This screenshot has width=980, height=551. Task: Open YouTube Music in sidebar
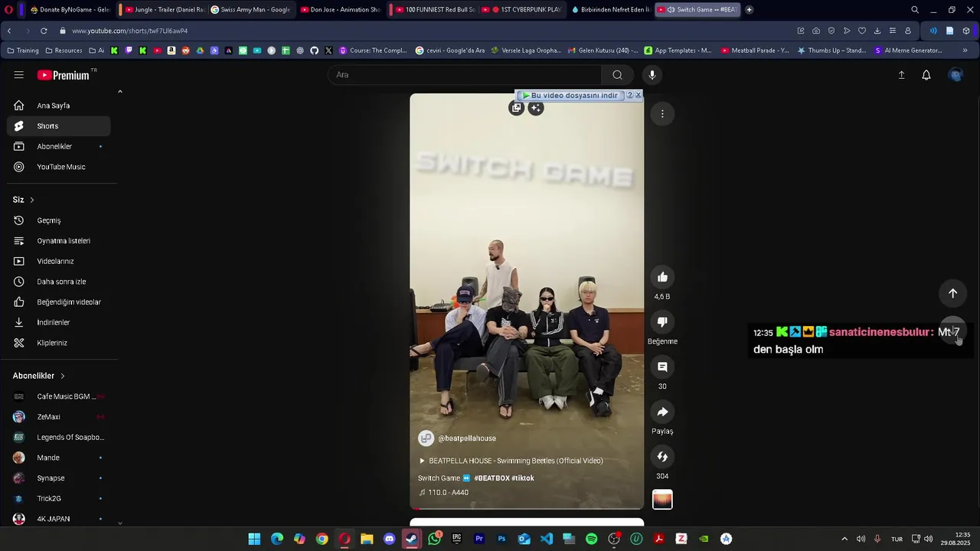pos(59,167)
